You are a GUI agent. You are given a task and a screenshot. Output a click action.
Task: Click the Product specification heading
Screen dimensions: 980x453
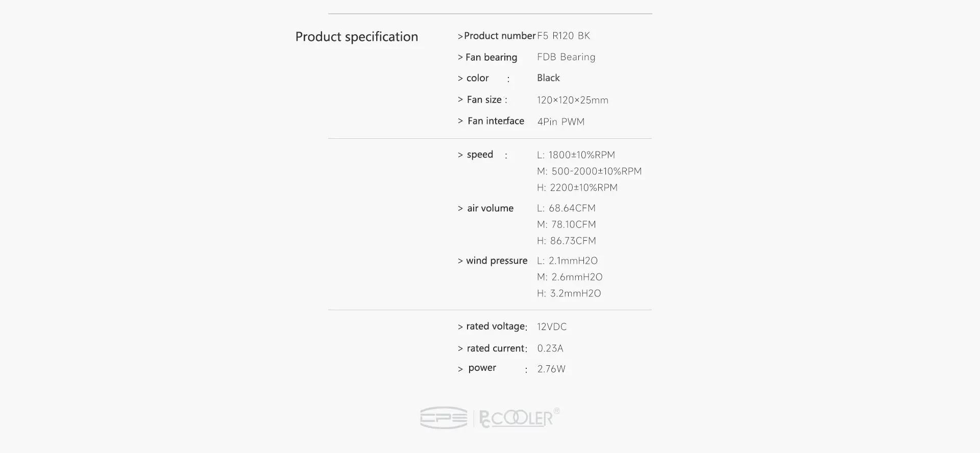tap(356, 37)
